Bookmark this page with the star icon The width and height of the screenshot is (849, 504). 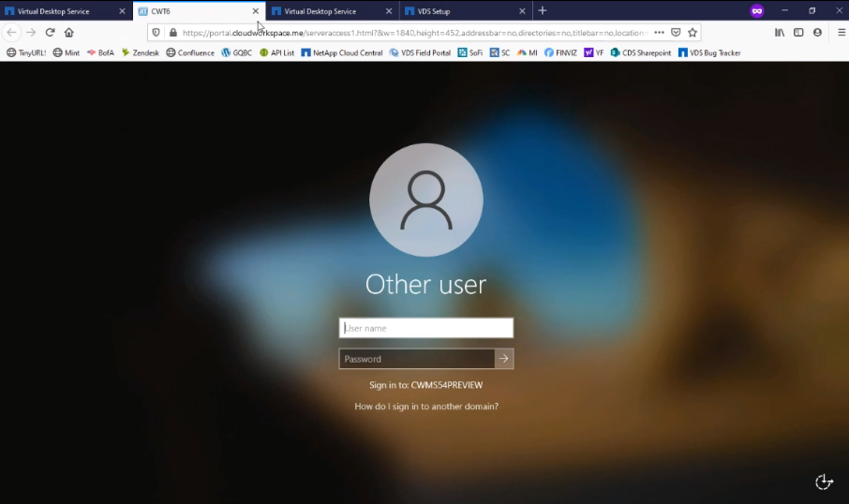coord(693,32)
